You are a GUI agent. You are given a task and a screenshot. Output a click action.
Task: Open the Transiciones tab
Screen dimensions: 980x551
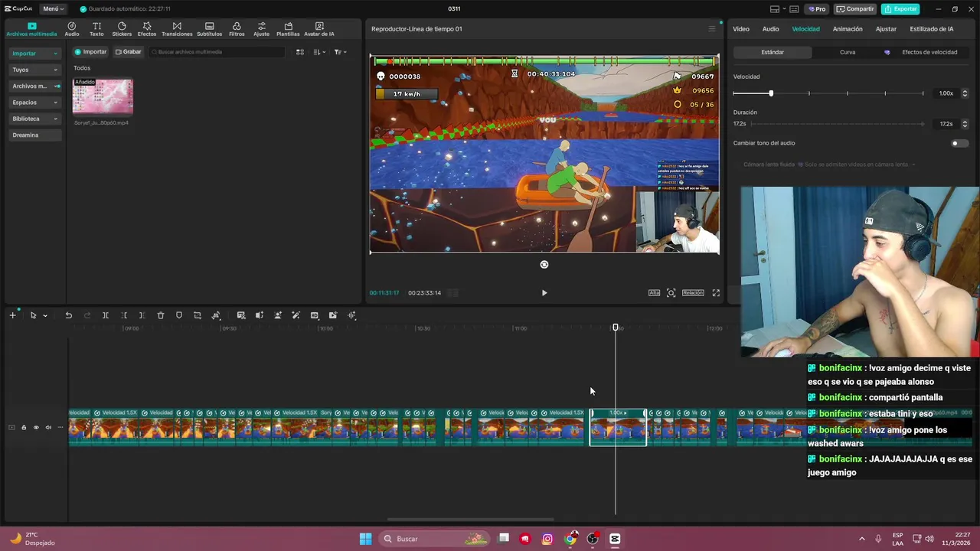coord(177,29)
